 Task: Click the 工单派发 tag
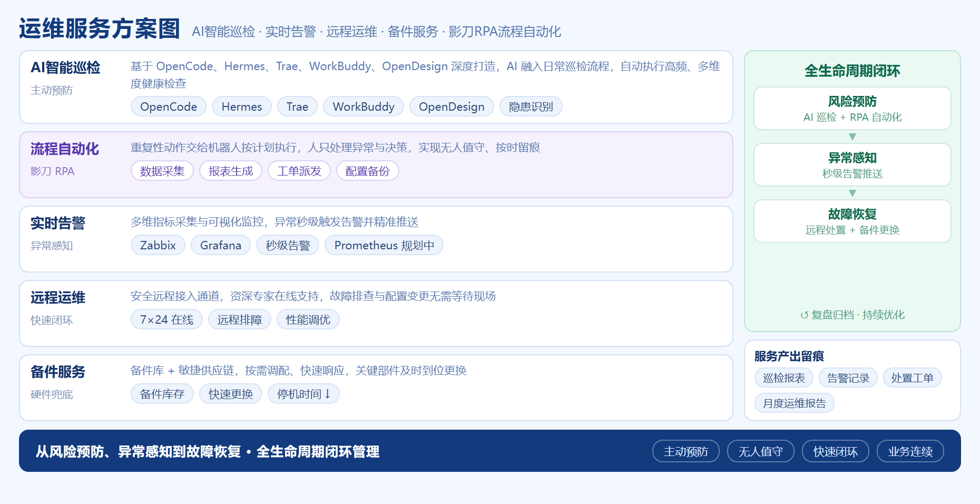[x=299, y=171]
